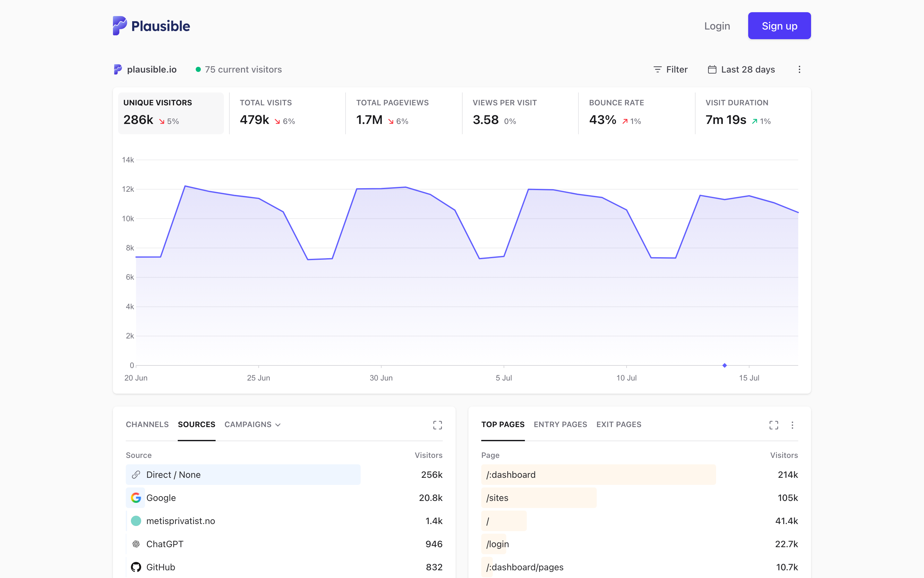Click the 20 Jun date label
Viewport: 924px width, 578px height.
coord(135,378)
